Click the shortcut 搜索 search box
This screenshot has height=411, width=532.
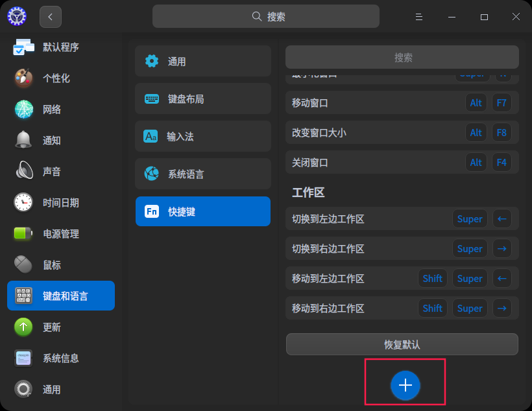pos(402,57)
